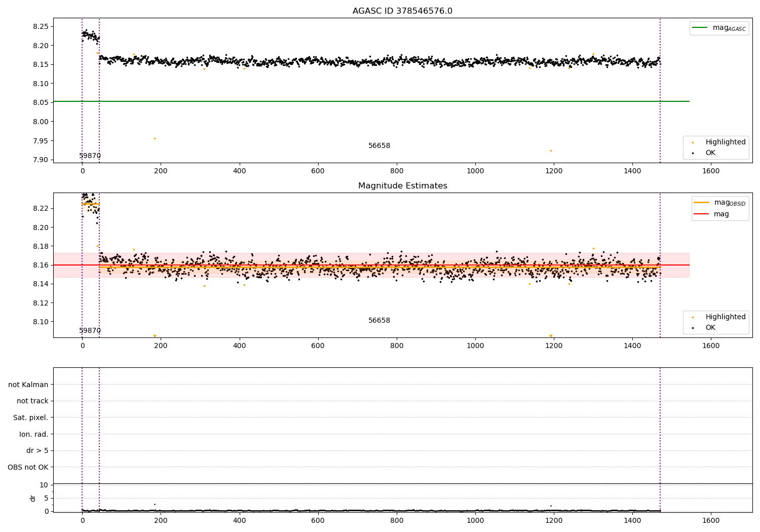Click the 8.22 y-axis tick label
The width and height of the screenshot is (760, 532).
click(41, 208)
